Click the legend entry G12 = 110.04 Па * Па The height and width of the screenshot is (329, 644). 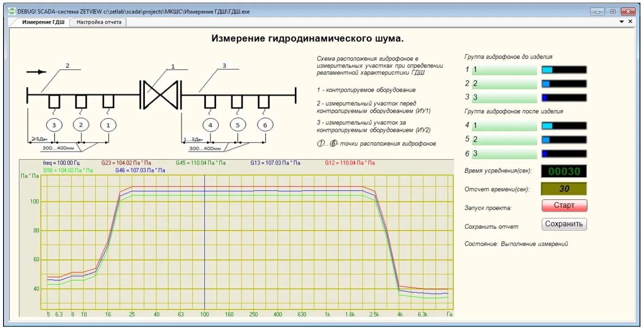350,163
